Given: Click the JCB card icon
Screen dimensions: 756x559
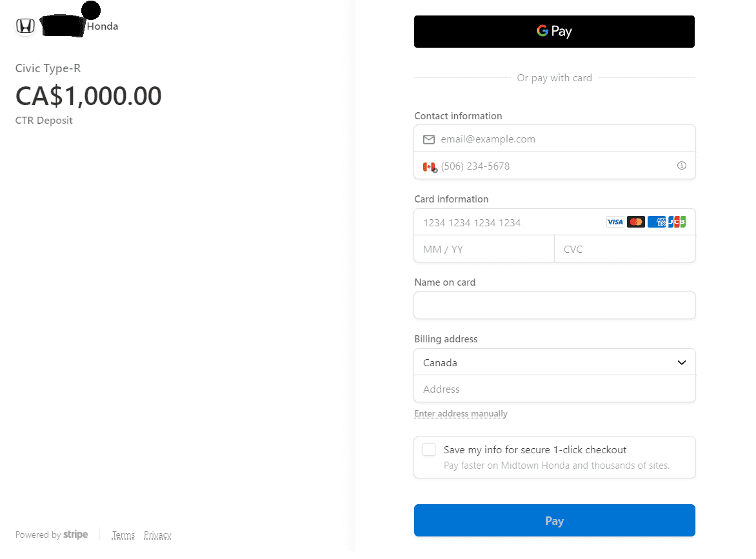Looking at the screenshot, I should [x=677, y=222].
